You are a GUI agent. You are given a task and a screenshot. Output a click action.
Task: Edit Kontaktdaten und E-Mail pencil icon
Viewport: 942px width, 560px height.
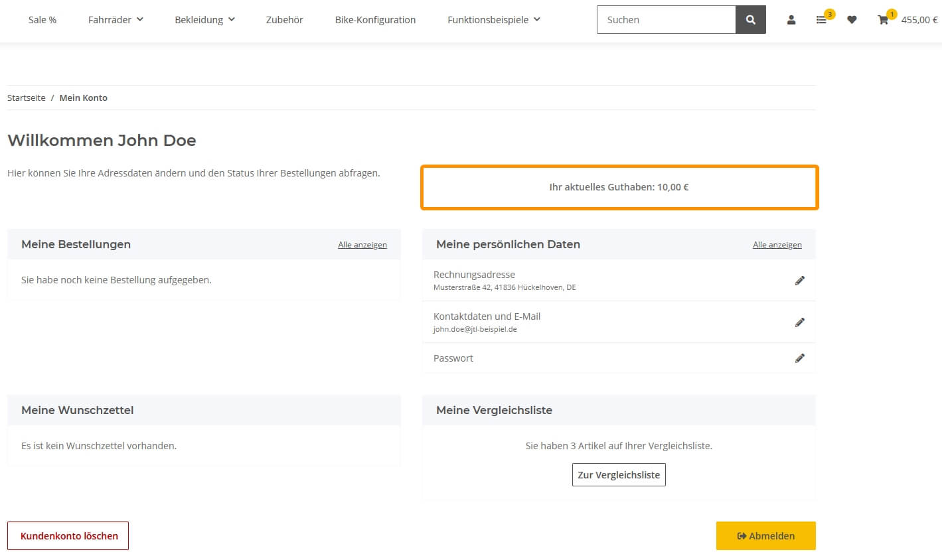pos(800,322)
